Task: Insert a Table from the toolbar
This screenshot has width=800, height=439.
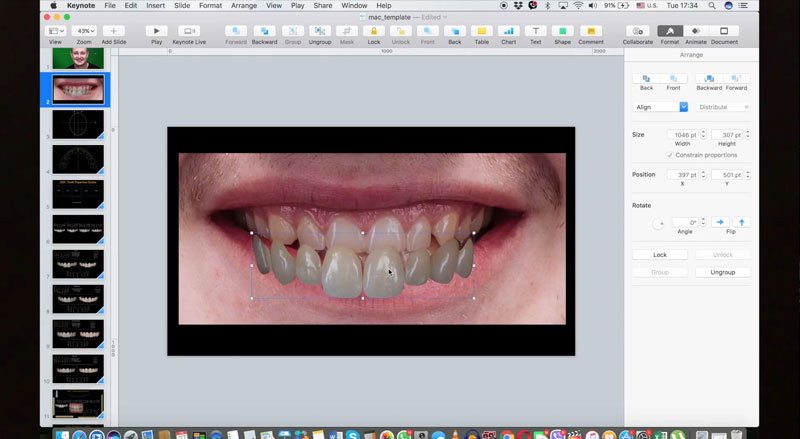Action: (482, 32)
